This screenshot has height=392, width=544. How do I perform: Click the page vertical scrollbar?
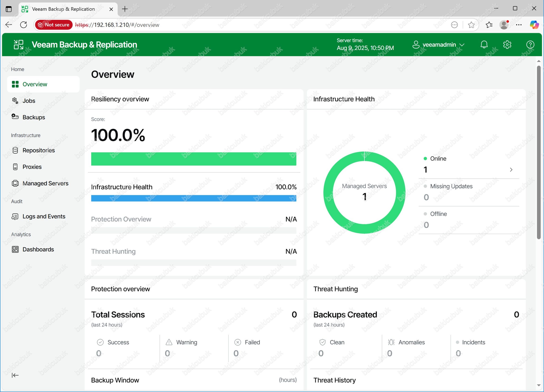click(538, 152)
